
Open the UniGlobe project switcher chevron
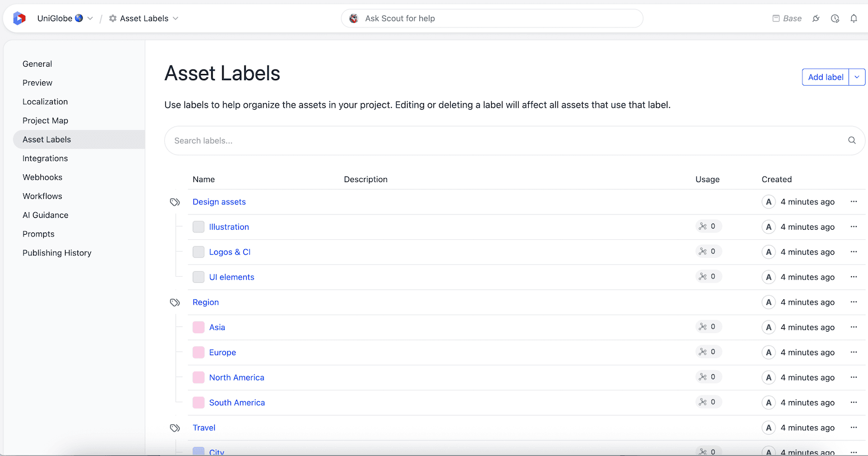click(90, 18)
